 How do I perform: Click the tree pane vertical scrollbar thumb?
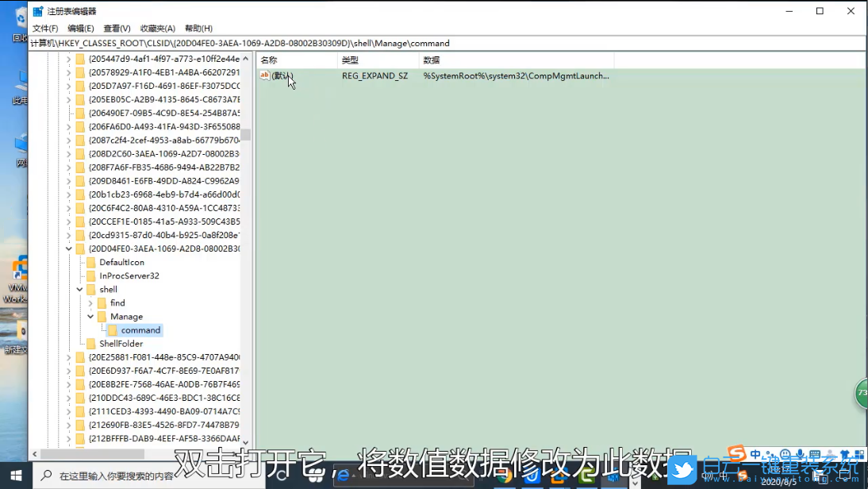(246, 134)
